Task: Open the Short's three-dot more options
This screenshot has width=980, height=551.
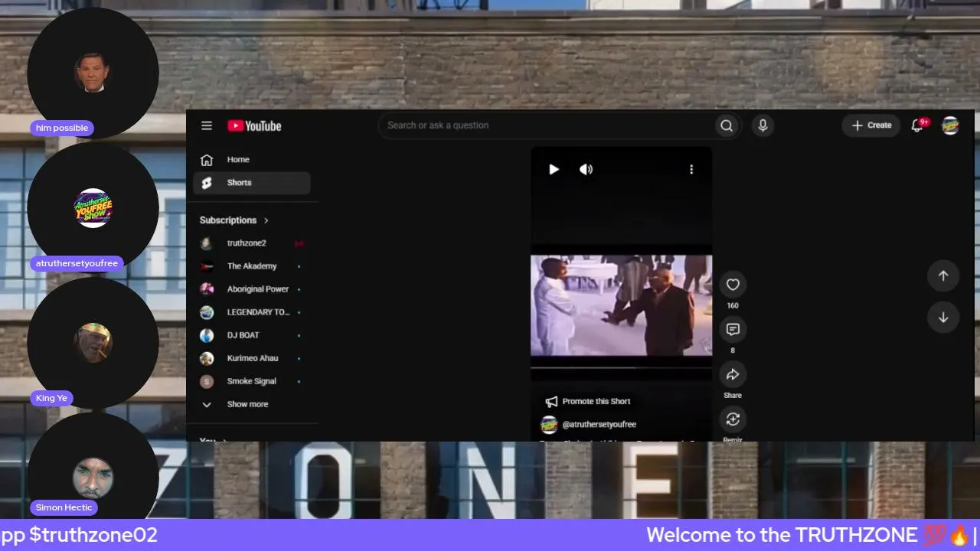Action: [691, 169]
